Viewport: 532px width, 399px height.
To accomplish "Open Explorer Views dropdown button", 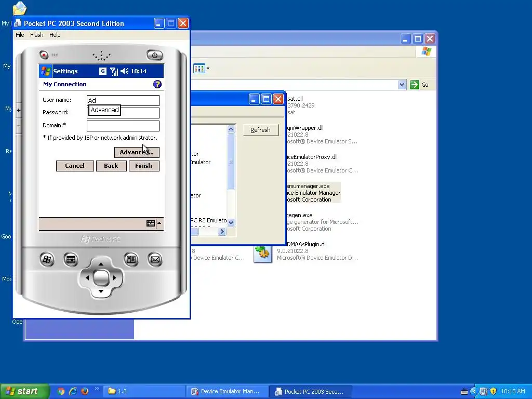I will 202,69.
